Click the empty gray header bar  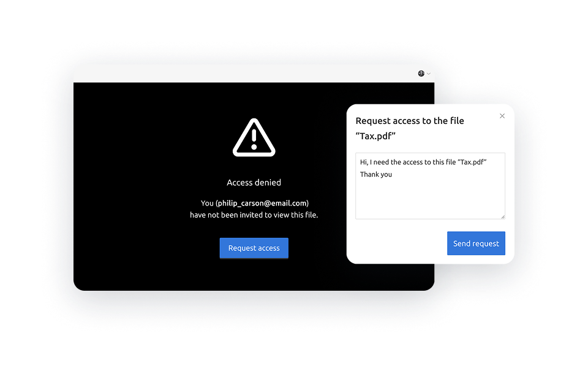[244, 74]
